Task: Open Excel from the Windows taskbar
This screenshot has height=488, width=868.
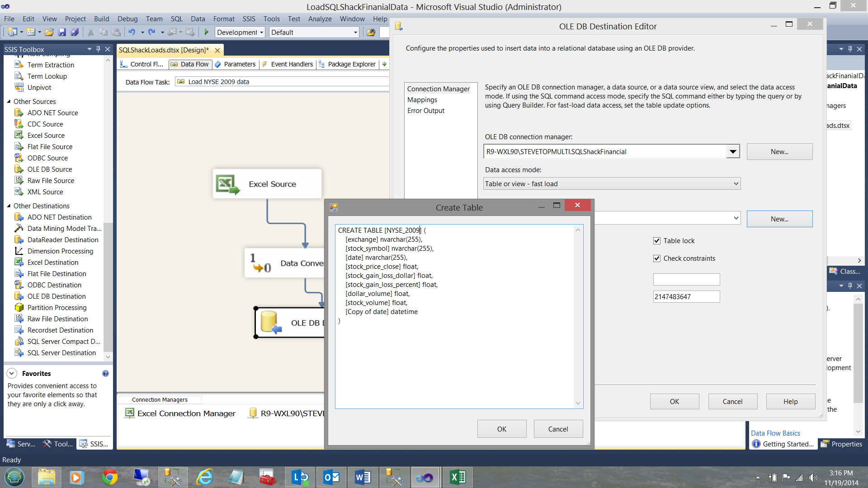Action: tap(458, 477)
